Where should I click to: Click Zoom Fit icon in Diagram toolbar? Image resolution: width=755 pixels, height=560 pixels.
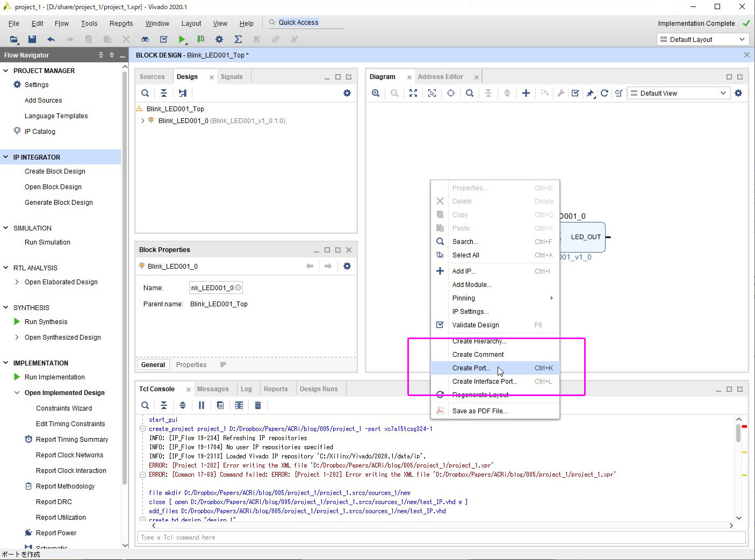[413, 93]
